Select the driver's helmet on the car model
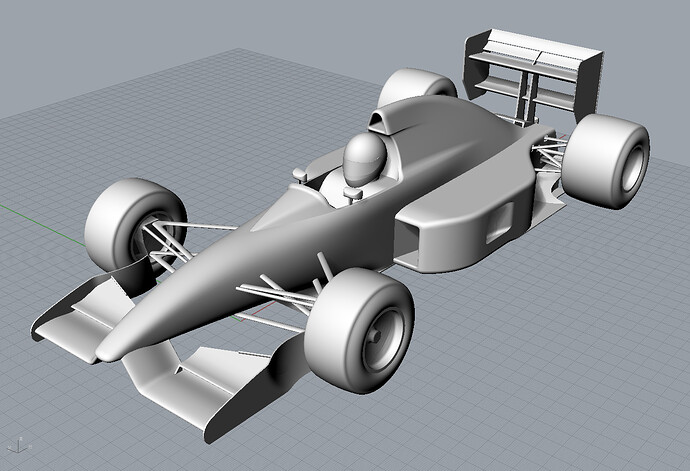The width and height of the screenshot is (690, 471). 365,159
